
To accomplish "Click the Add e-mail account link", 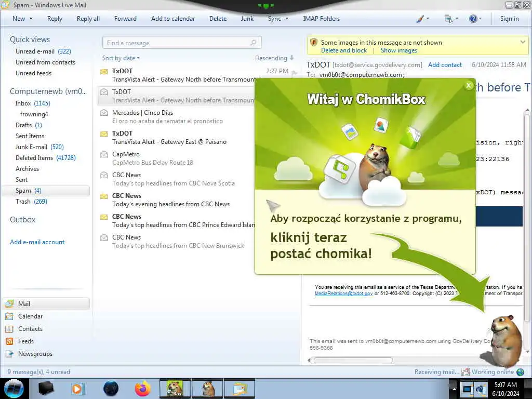I will tap(37, 242).
